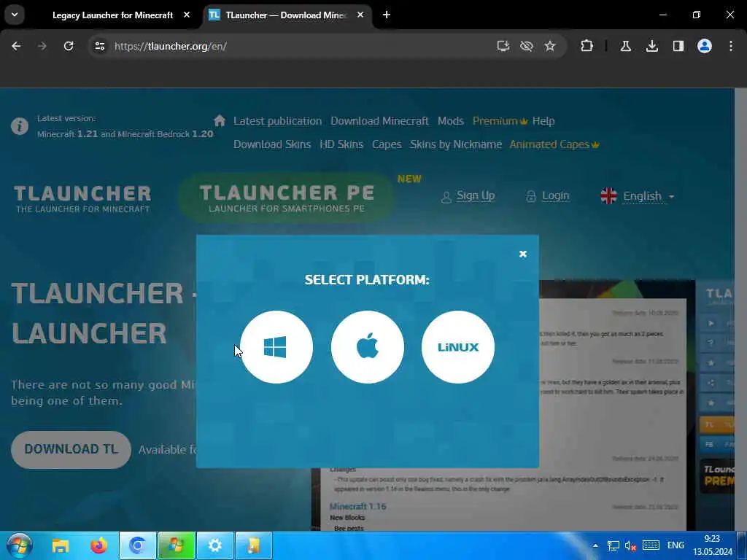Choose the Windows platform icon
Viewport: 747px width, 560px height.
point(276,346)
